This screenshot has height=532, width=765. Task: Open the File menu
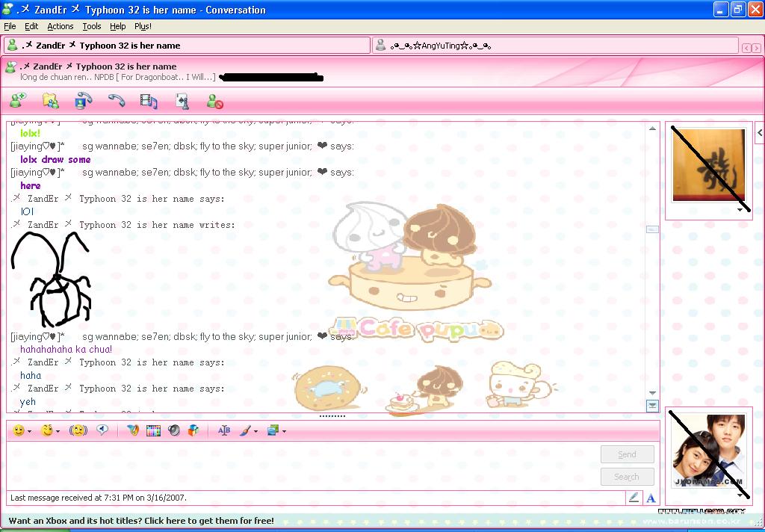coord(10,26)
